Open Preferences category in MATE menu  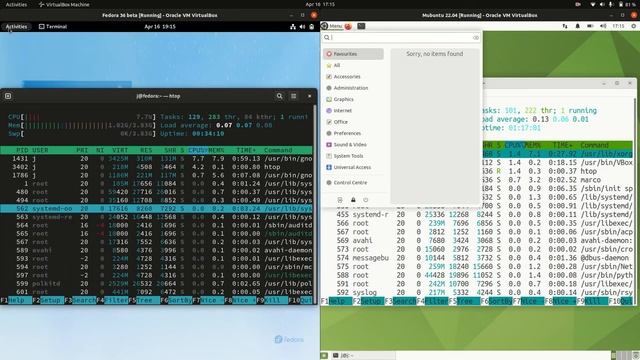pyautogui.click(x=353, y=133)
